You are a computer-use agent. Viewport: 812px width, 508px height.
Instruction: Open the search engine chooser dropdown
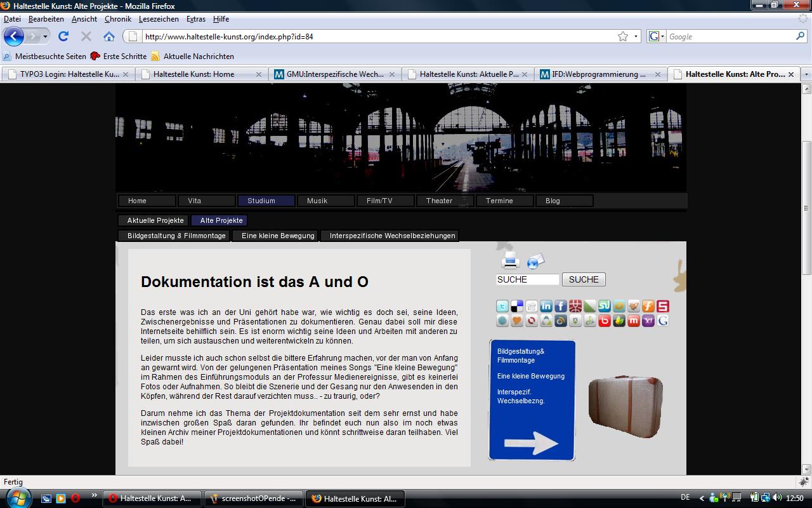pos(657,36)
